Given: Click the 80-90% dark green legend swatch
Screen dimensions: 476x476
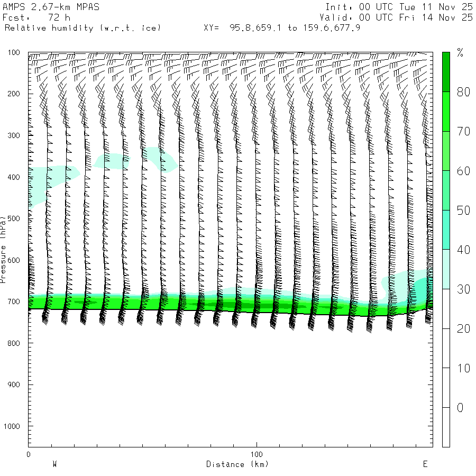Looking at the screenshot, I should pyautogui.click(x=446, y=72).
